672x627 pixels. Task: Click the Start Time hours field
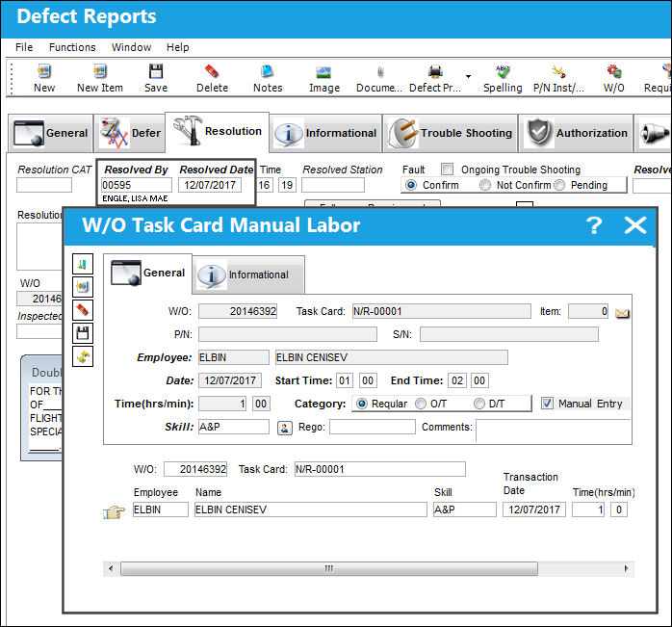tap(344, 380)
